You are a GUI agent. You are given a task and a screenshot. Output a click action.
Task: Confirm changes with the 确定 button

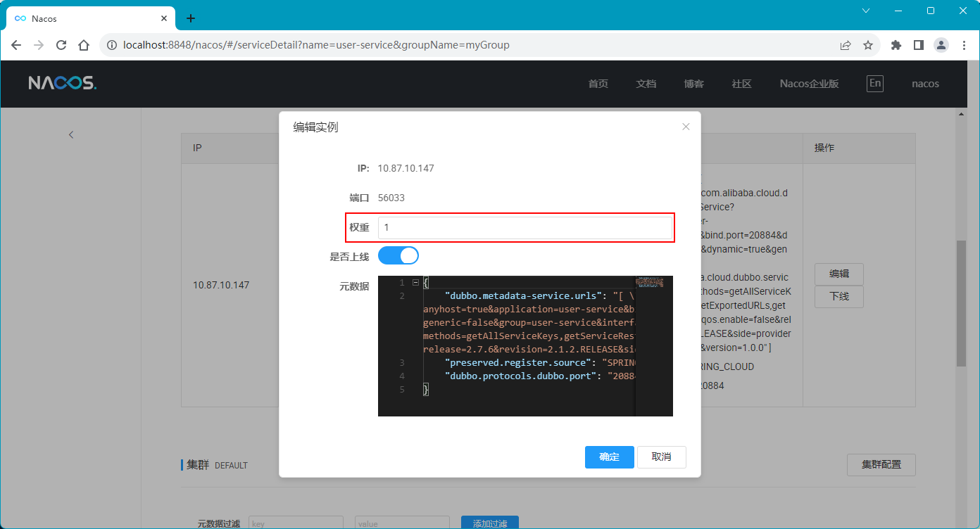pyautogui.click(x=609, y=457)
